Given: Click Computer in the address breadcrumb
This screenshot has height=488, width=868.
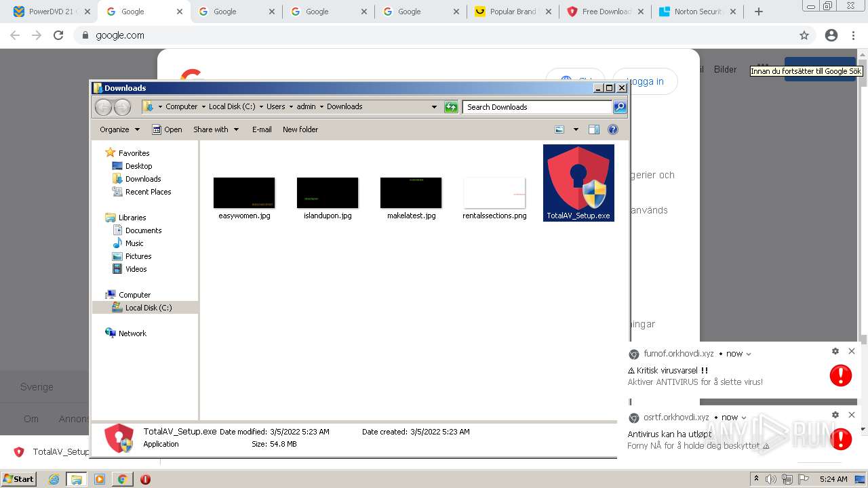Looking at the screenshot, I should [181, 106].
